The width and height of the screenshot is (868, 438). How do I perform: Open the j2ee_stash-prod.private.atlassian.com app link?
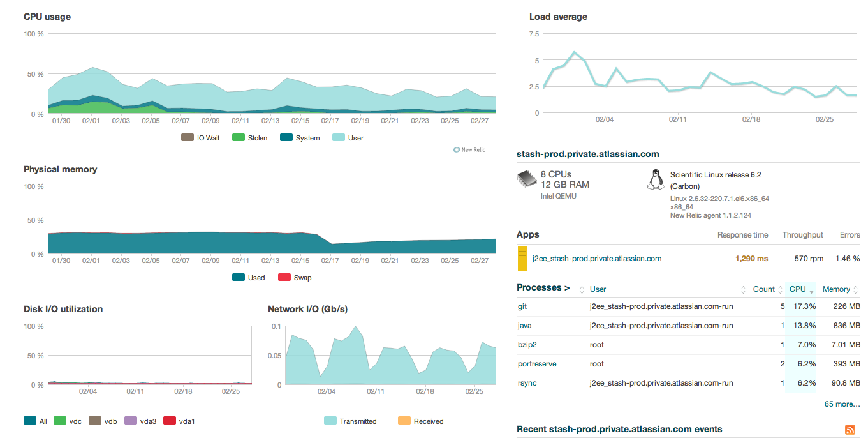click(x=597, y=259)
